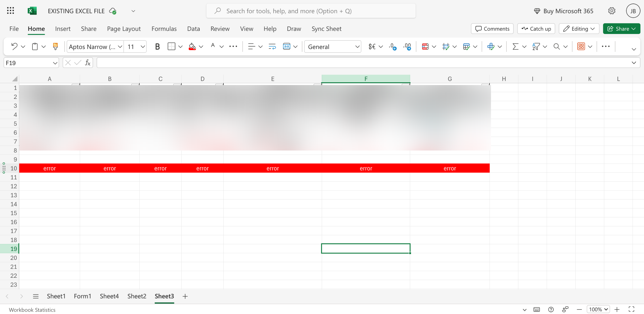Image resolution: width=644 pixels, height=314 pixels.
Task: Open the app launcher grid
Action: tap(11, 11)
